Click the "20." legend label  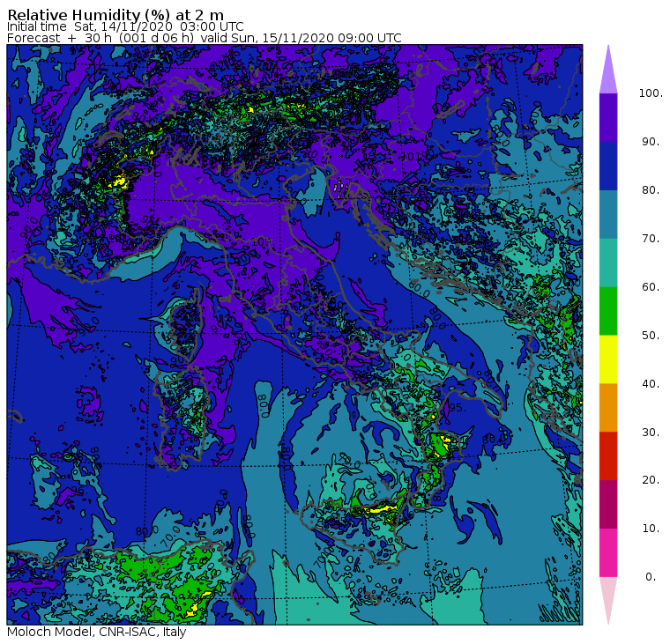pyautogui.click(x=651, y=480)
